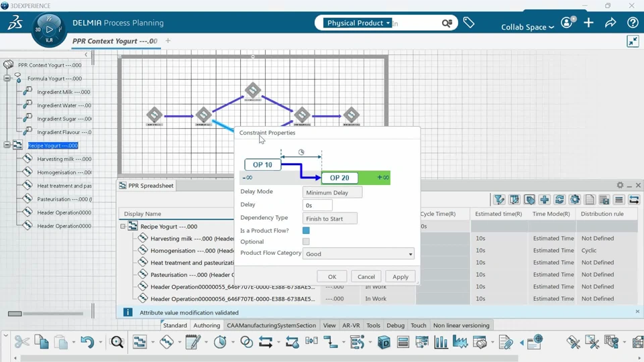This screenshot has height=362, width=644.
Task: Open the AR-VR tab
Action: [351, 325]
